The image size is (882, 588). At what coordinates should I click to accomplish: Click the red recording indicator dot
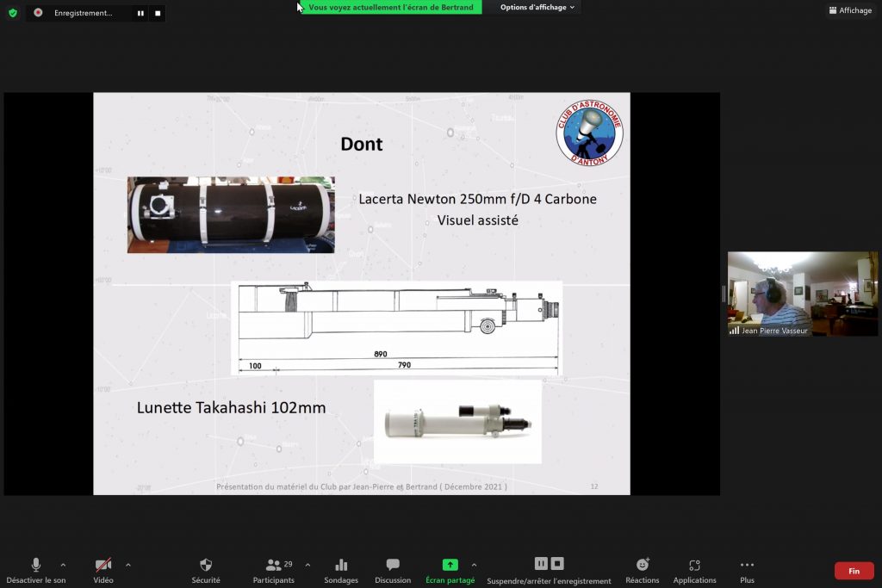(x=38, y=12)
